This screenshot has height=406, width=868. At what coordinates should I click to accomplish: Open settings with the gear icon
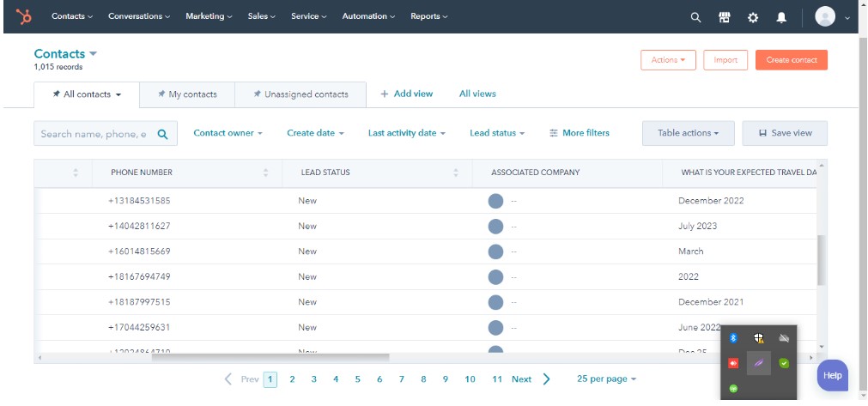coord(753,16)
